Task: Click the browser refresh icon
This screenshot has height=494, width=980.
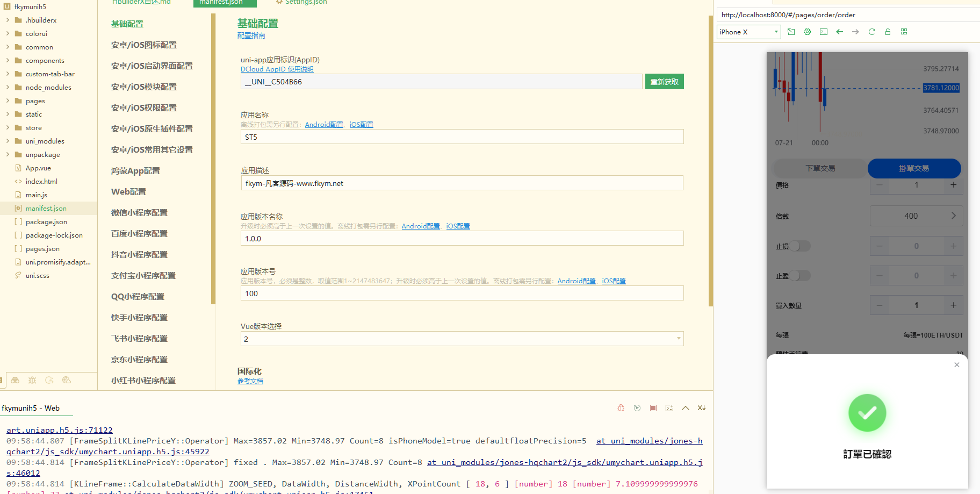Action: coord(871,32)
